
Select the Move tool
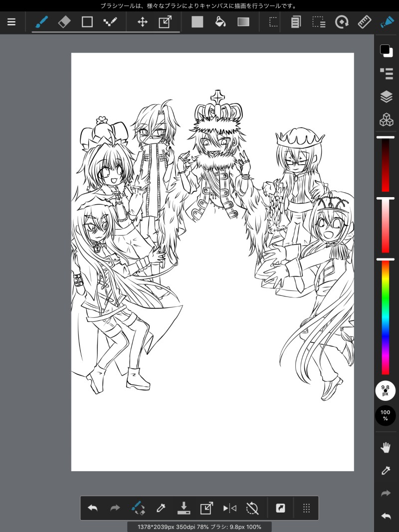142,22
